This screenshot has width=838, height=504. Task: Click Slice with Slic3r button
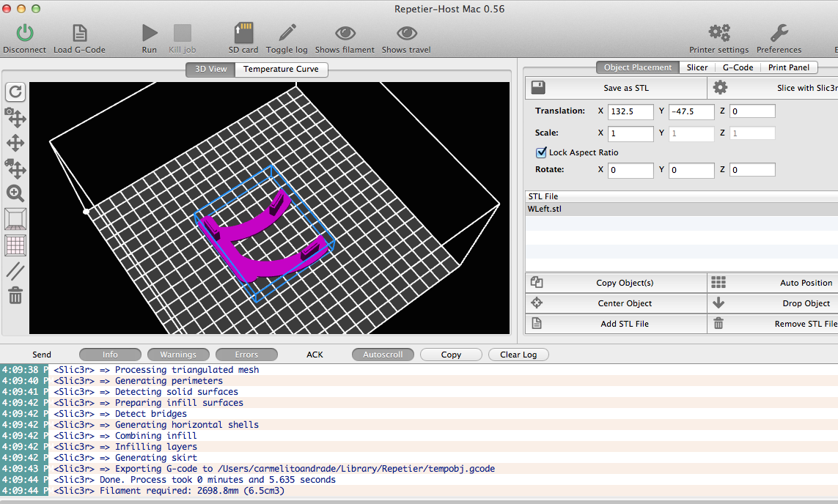pyautogui.click(x=773, y=88)
